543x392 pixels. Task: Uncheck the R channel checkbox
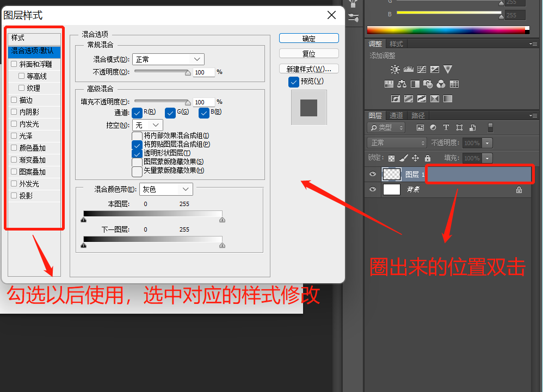137,113
